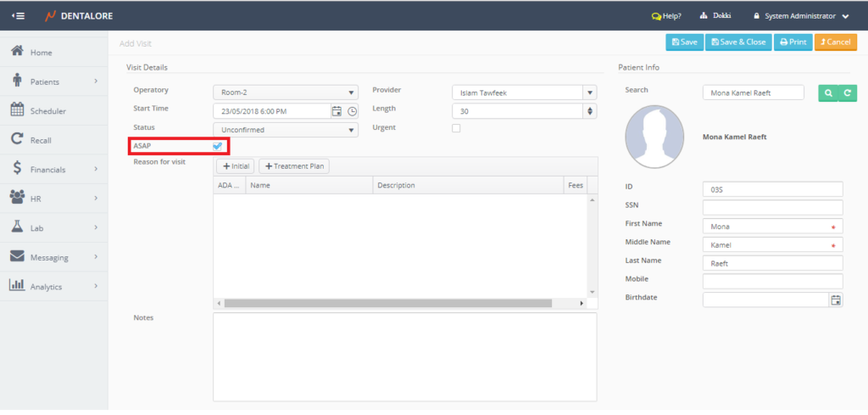
Task: Open Help from the top bar
Action: pyautogui.click(x=667, y=16)
